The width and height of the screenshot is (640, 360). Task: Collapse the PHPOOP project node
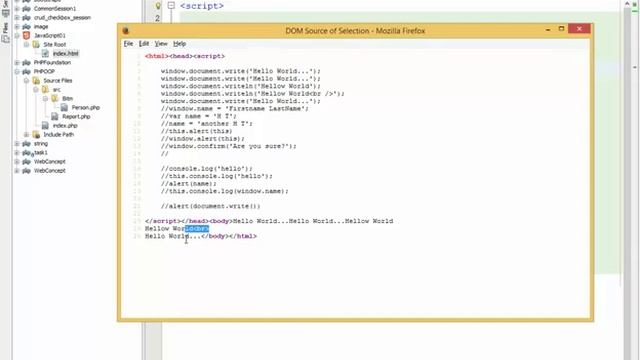tap(17, 71)
